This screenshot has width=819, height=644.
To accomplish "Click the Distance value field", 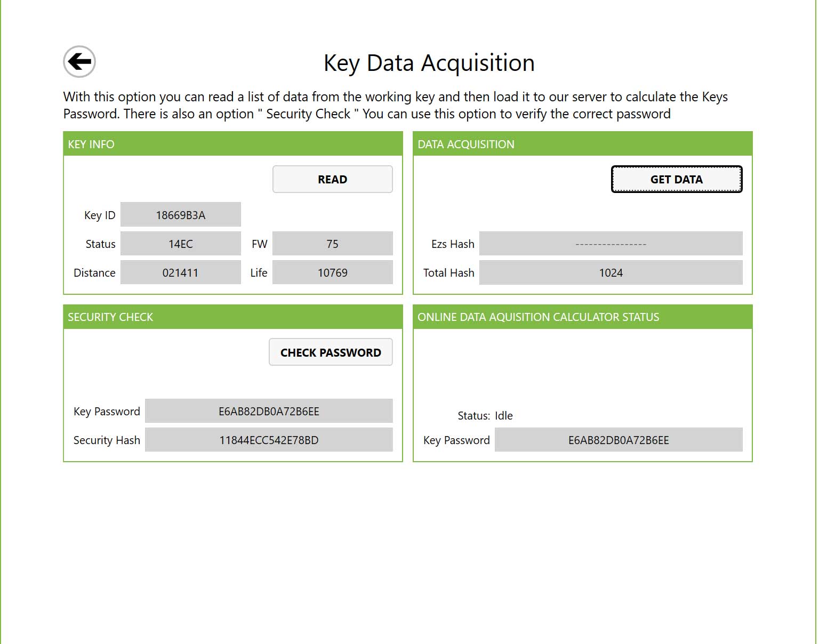I will click(180, 272).
